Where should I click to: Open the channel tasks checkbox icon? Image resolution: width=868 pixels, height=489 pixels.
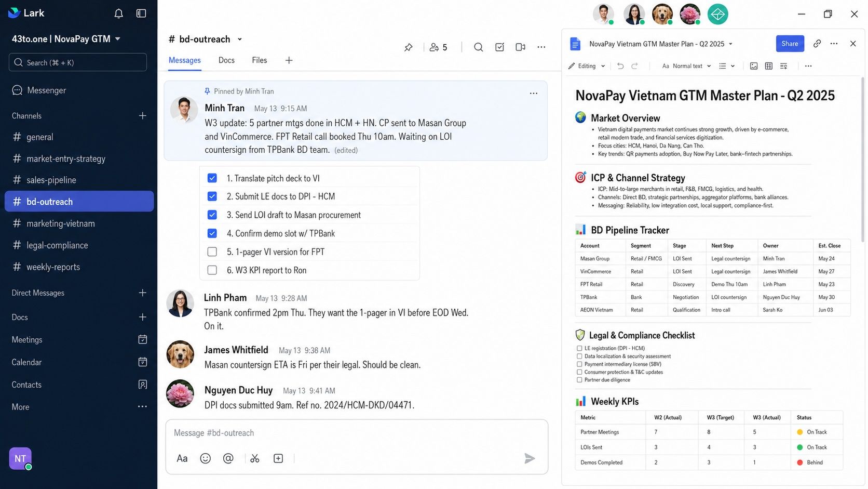499,47
